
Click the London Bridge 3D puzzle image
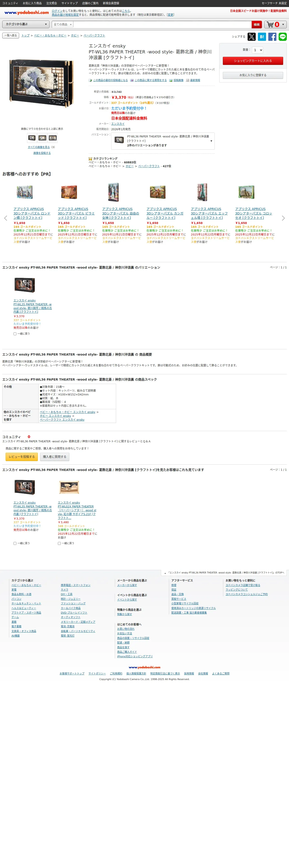(x=25, y=192)
